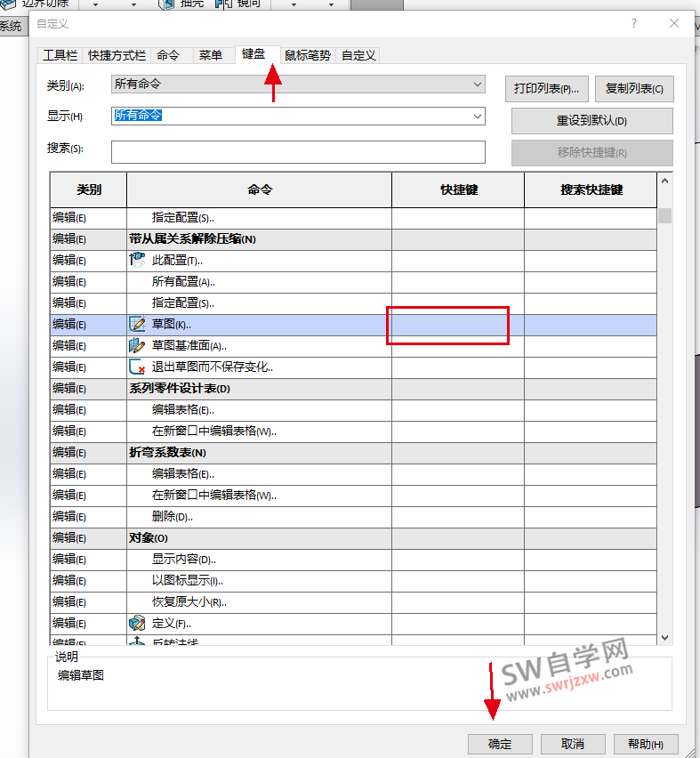
Task: Select the 以图标显示(I) row
Action: coord(353,580)
